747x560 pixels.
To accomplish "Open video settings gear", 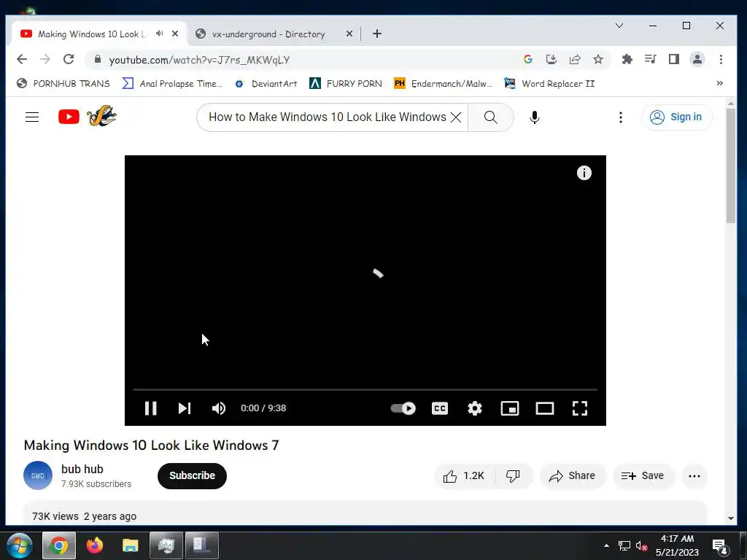I will coord(474,408).
